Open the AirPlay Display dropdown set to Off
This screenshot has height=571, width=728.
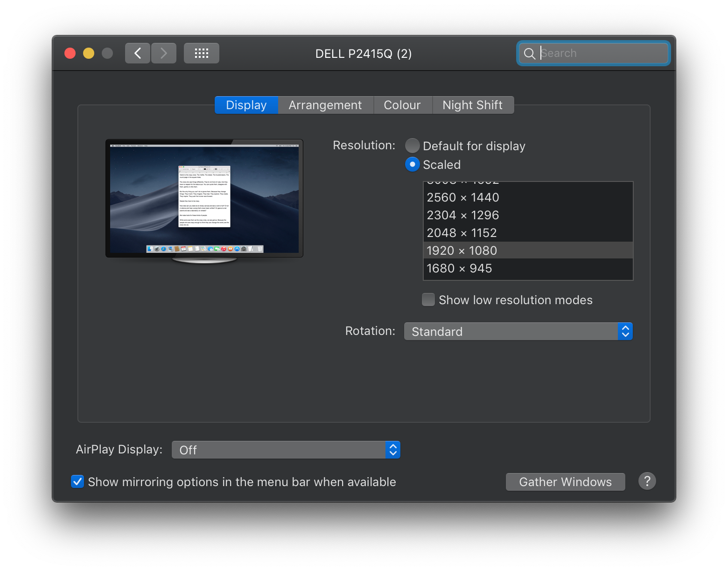coord(286,450)
